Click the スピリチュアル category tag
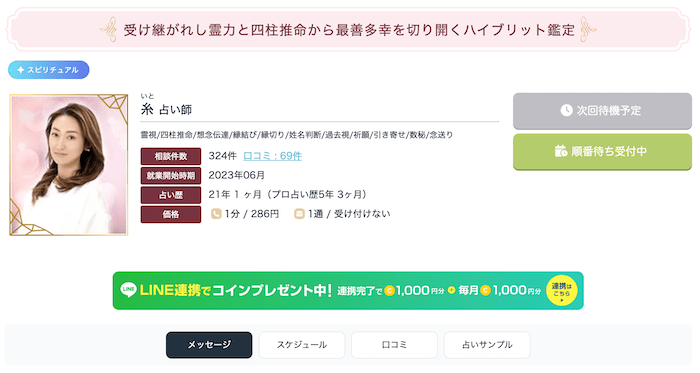Screen dimensions: 700x373 [49, 70]
